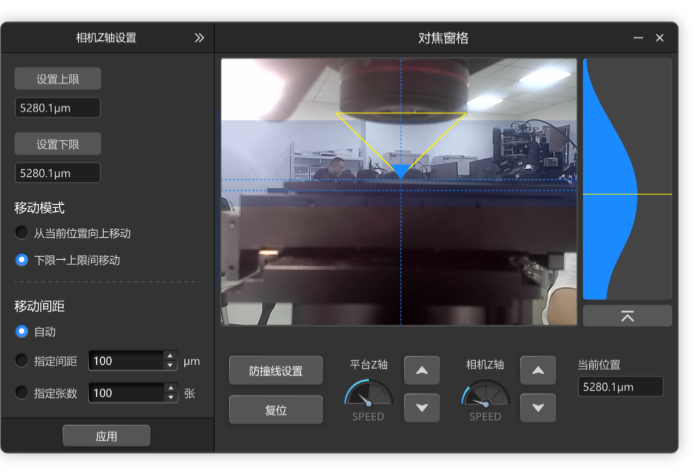Adjust the 平台Z轴 speed dial

pos(368,395)
